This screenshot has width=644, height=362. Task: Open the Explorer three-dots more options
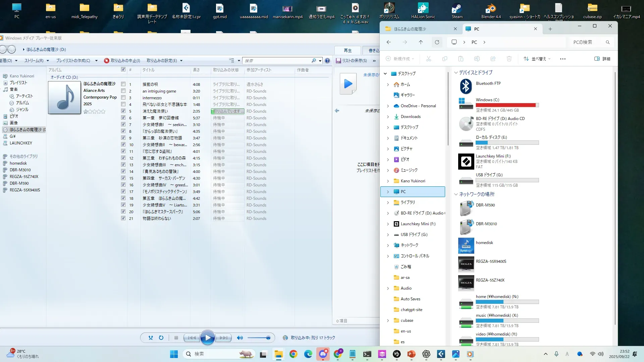pos(562,59)
